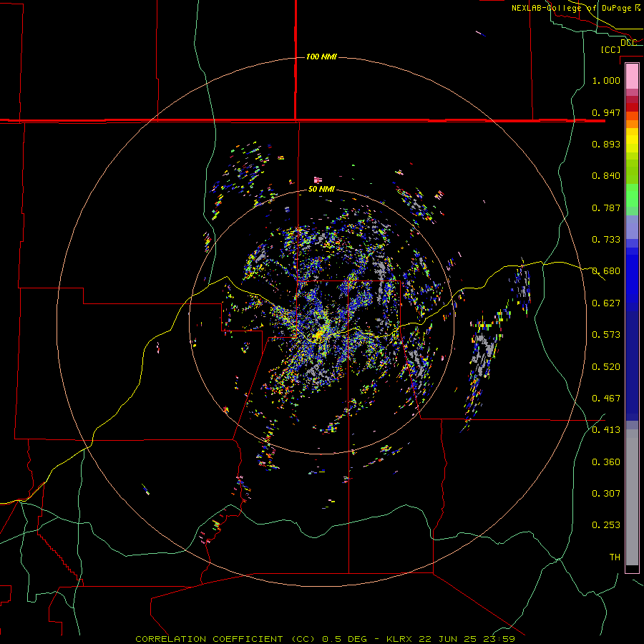Click the 0.627 scale label
This screenshot has width=644, height=644.
click(606, 303)
